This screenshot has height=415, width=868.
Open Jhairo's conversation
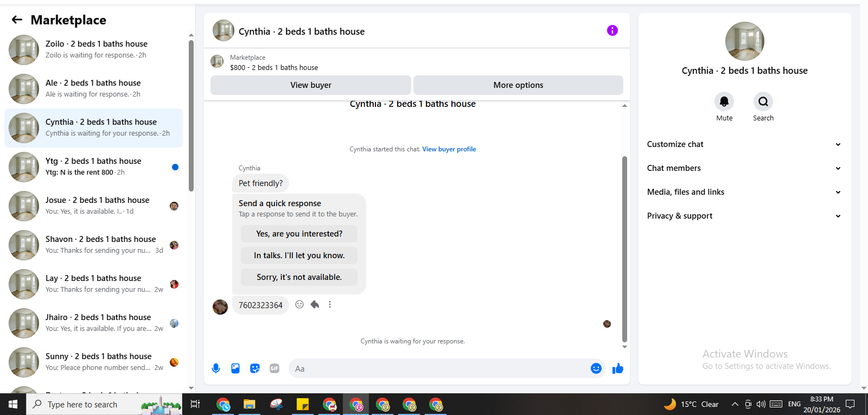(93, 323)
